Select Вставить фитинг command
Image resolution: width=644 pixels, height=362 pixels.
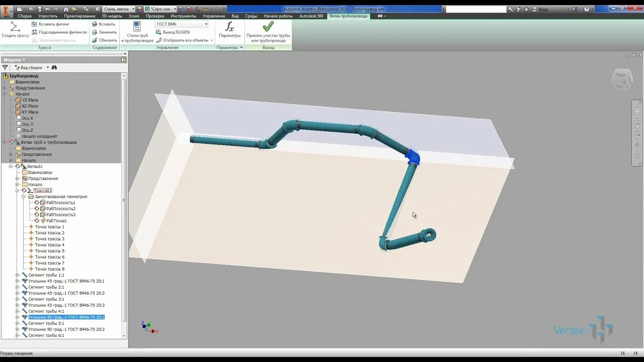pyautogui.click(x=50, y=24)
